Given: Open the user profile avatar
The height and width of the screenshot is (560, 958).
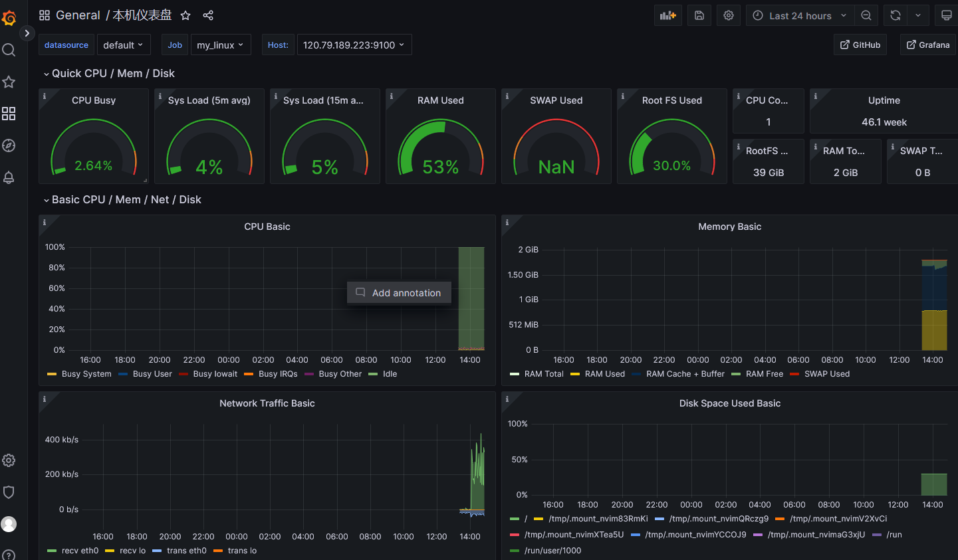Looking at the screenshot, I should pyautogui.click(x=9, y=524).
